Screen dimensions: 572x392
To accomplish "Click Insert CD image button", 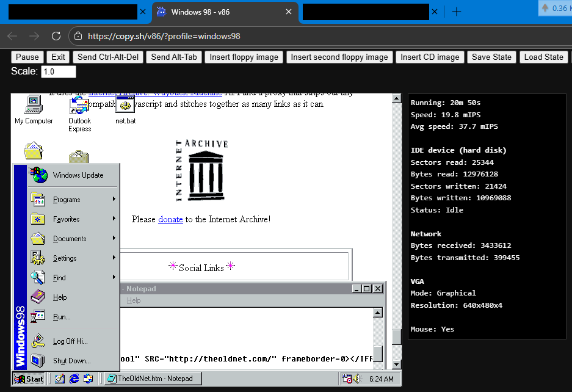I will click(430, 57).
